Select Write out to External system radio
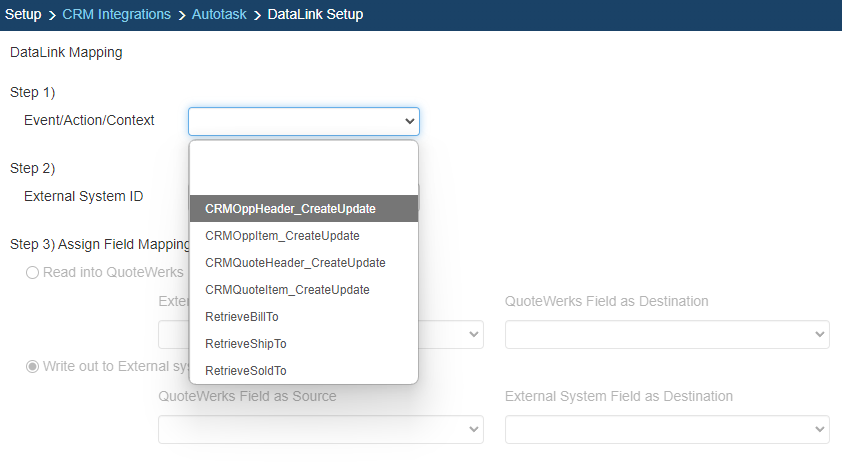This screenshot has height=469, width=842. (x=33, y=366)
